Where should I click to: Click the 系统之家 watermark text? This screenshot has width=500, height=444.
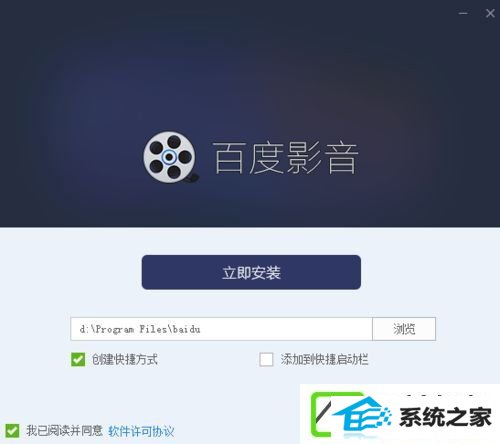tap(445, 417)
